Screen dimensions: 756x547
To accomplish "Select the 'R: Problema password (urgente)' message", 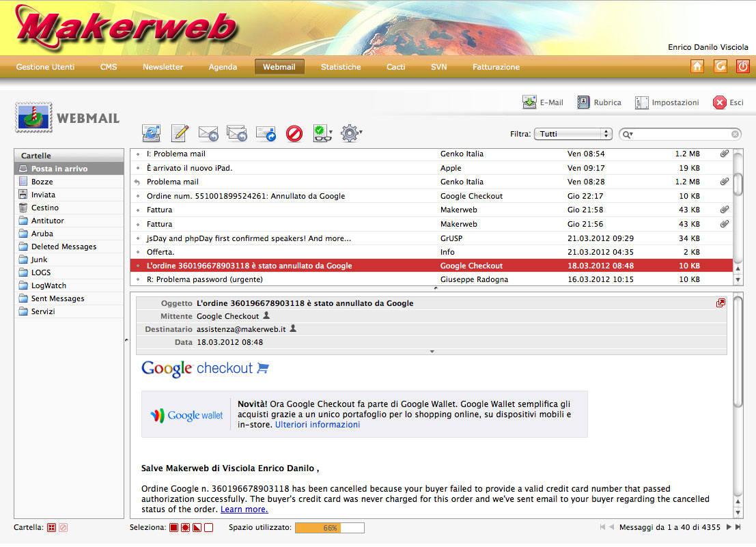I will tap(432, 279).
